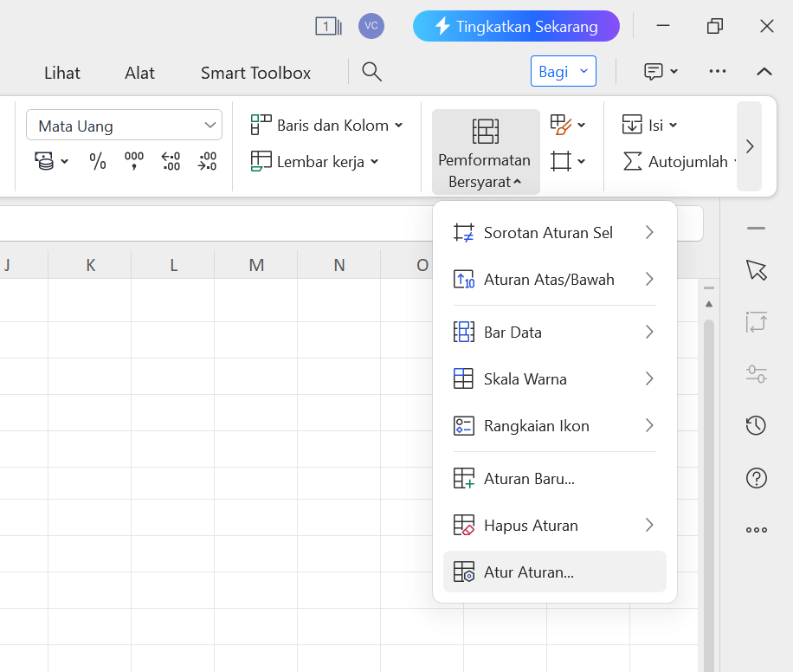Decrease decimal places

tap(207, 161)
